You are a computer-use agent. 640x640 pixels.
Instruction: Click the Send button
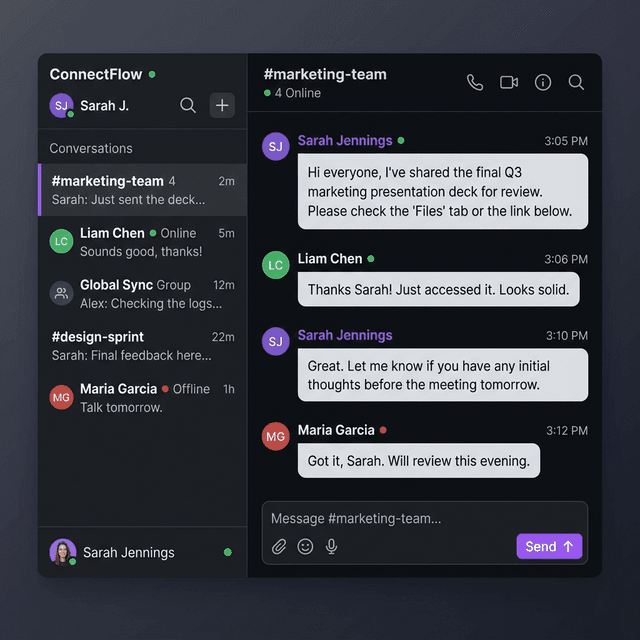point(549,546)
